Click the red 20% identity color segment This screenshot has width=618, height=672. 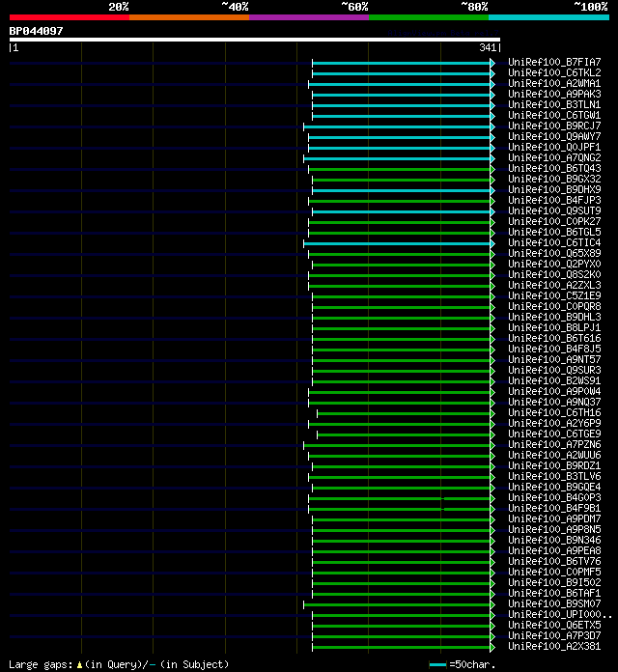coord(70,17)
